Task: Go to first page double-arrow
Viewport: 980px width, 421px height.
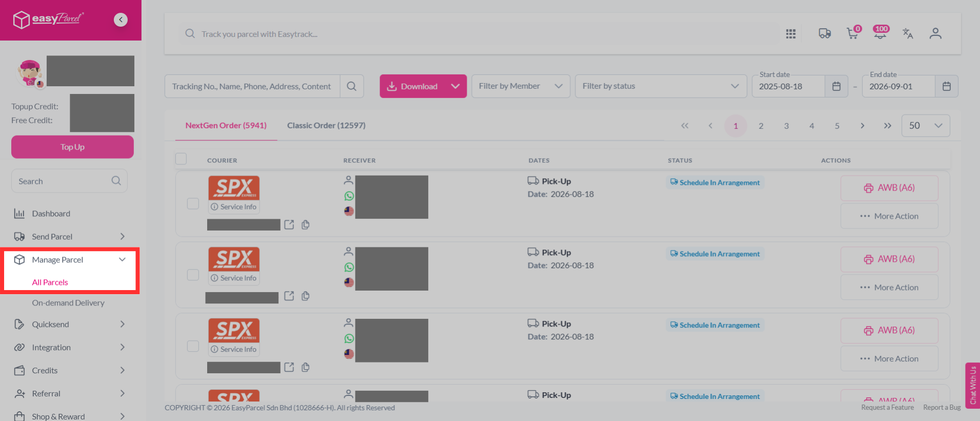Action: 685,126
